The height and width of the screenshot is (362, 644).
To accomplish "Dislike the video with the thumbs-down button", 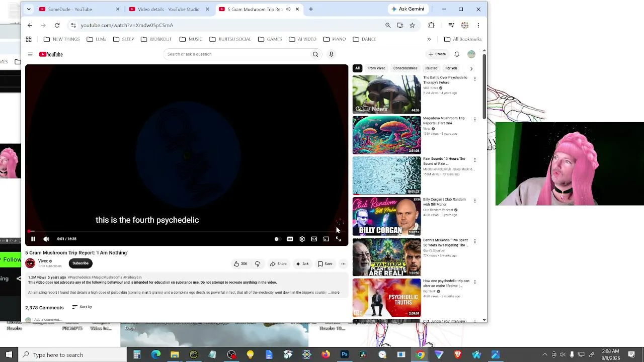I will (258, 264).
